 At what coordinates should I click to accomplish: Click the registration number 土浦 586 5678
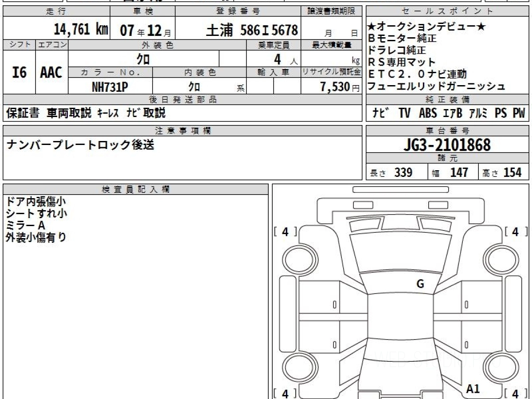252,30
